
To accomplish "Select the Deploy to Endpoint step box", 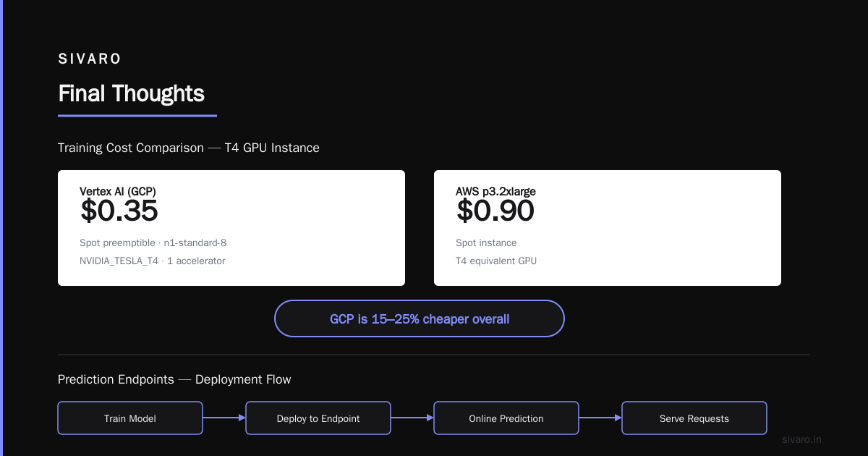I will pos(318,418).
